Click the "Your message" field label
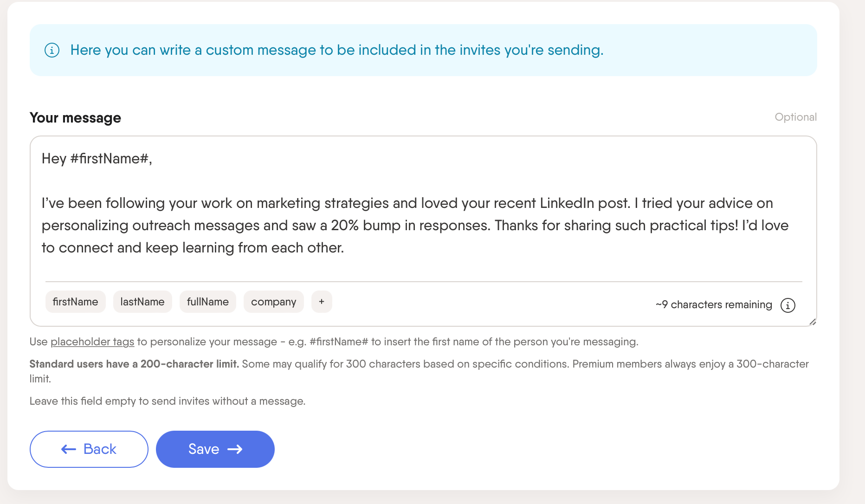The height and width of the screenshot is (504, 865). 75,118
